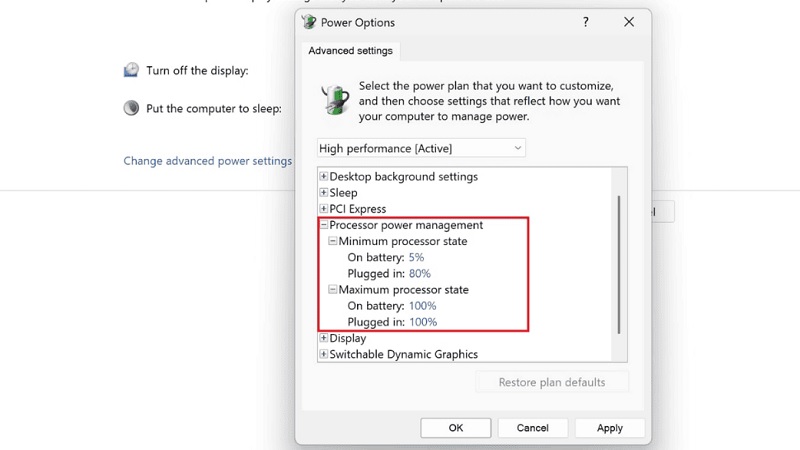Click the Apply button
Screen dimensions: 800x450
click(610, 428)
